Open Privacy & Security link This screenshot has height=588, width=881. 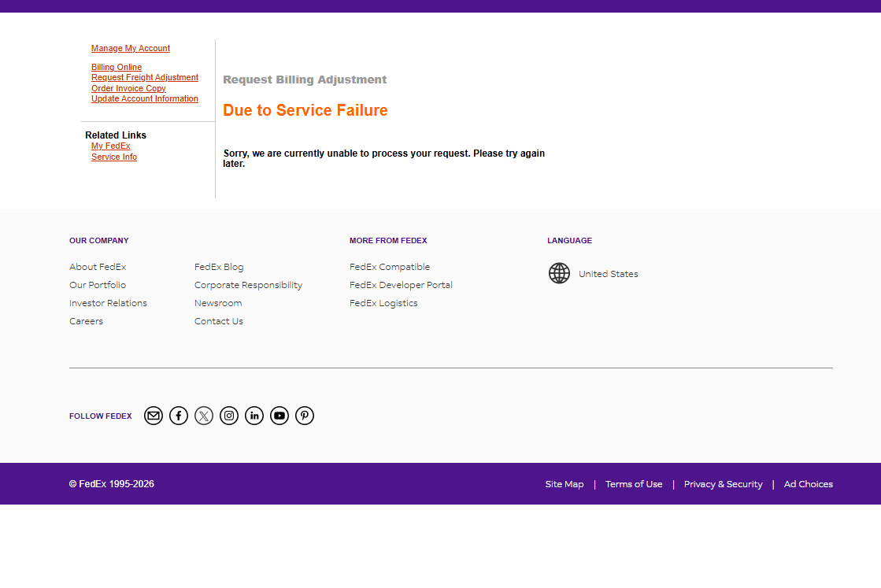tap(723, 484)
